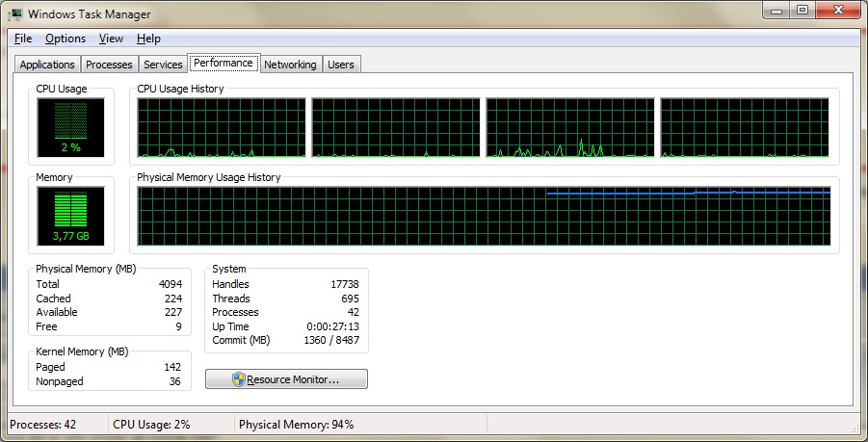Click the Paged kernel memory value 142

point(172,367)
